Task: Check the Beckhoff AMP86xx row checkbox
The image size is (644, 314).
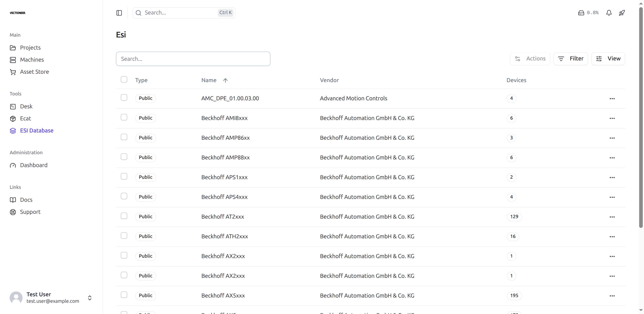Action: click(124, 137)
